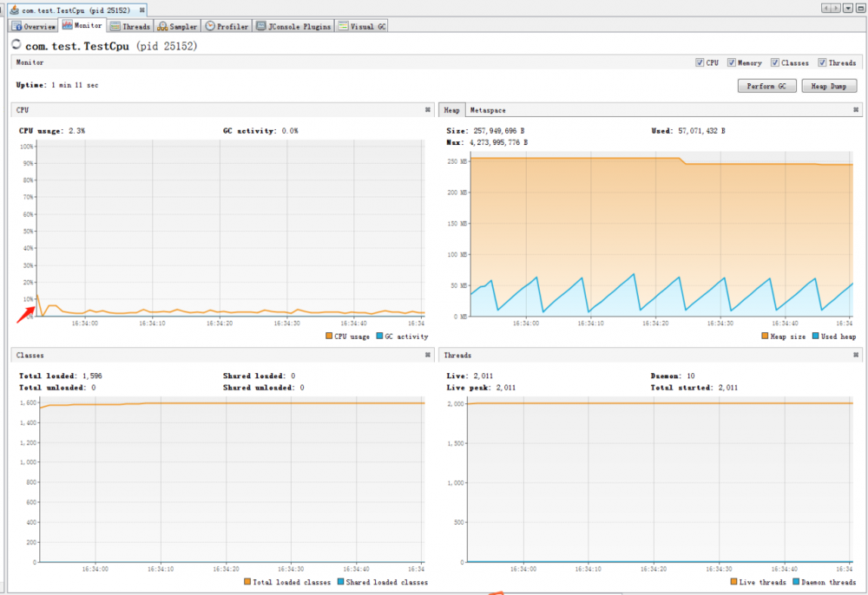Click the Heap Dump button
868x595 pixels.
[829, 86]
